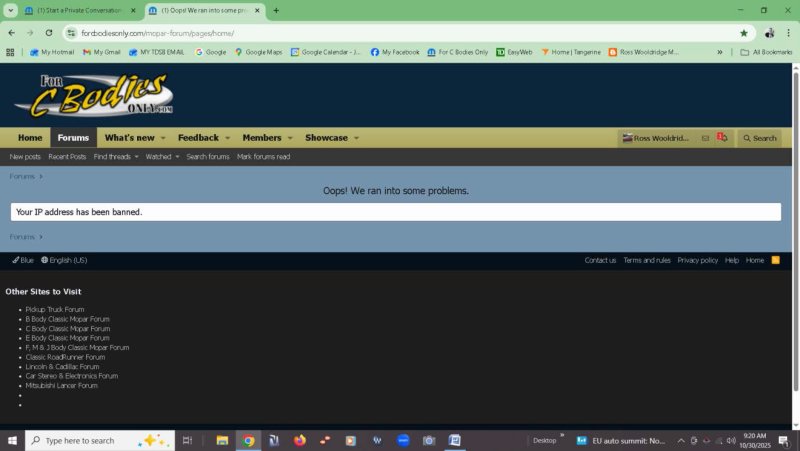Open Firefox from the taskbar
Viewport: 800px width, 451px height.
(x=299, y=440)
